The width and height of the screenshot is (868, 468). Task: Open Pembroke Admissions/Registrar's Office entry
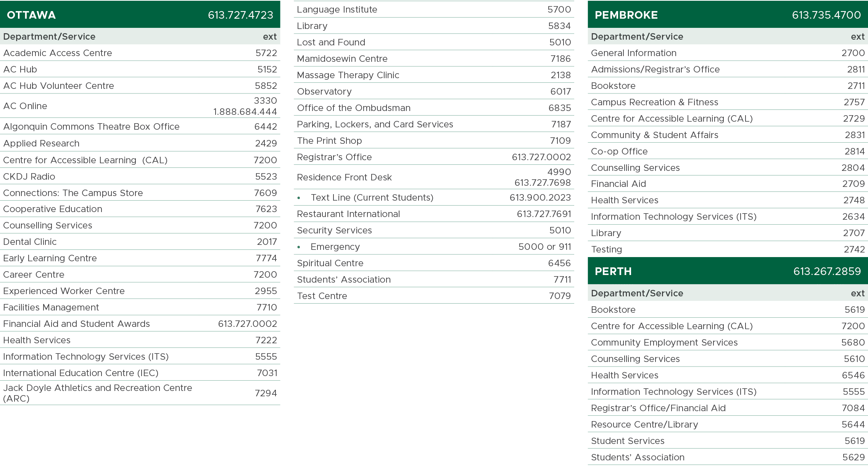[655, 69]
